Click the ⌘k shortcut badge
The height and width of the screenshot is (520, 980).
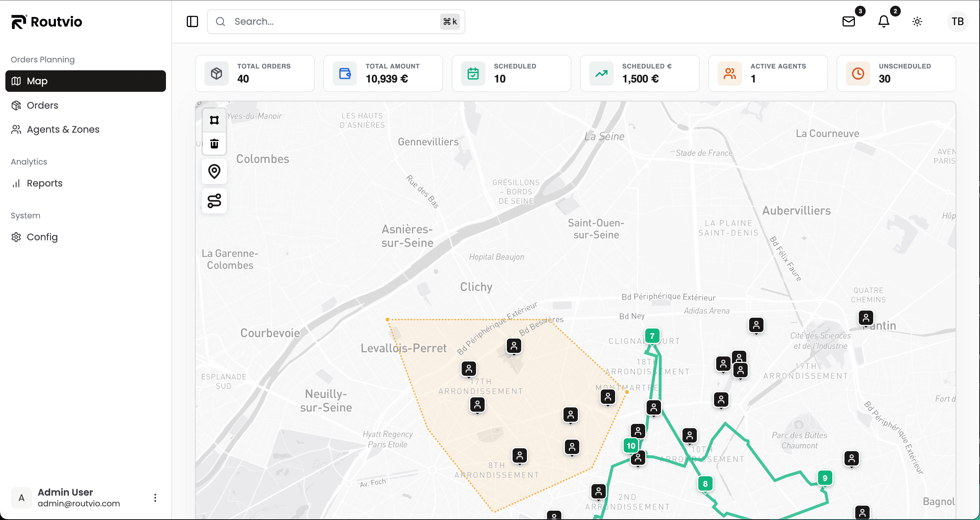(x=449, y=21)
